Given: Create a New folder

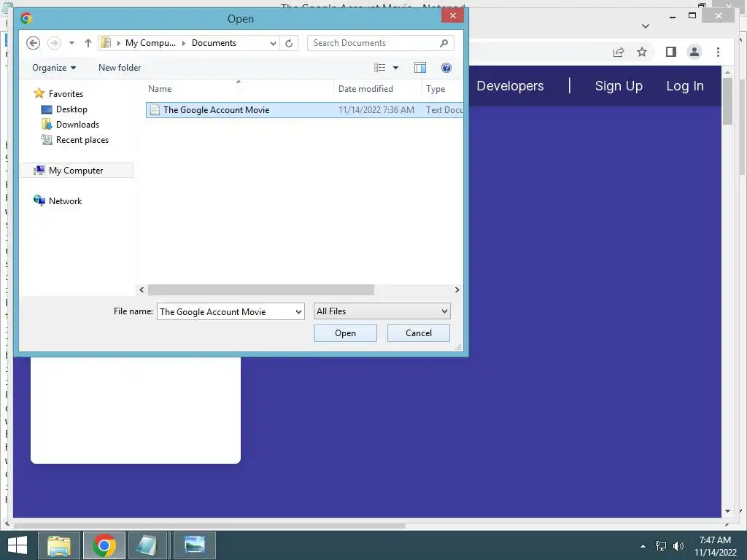Looking at the screenshot, I should point(120,68).
